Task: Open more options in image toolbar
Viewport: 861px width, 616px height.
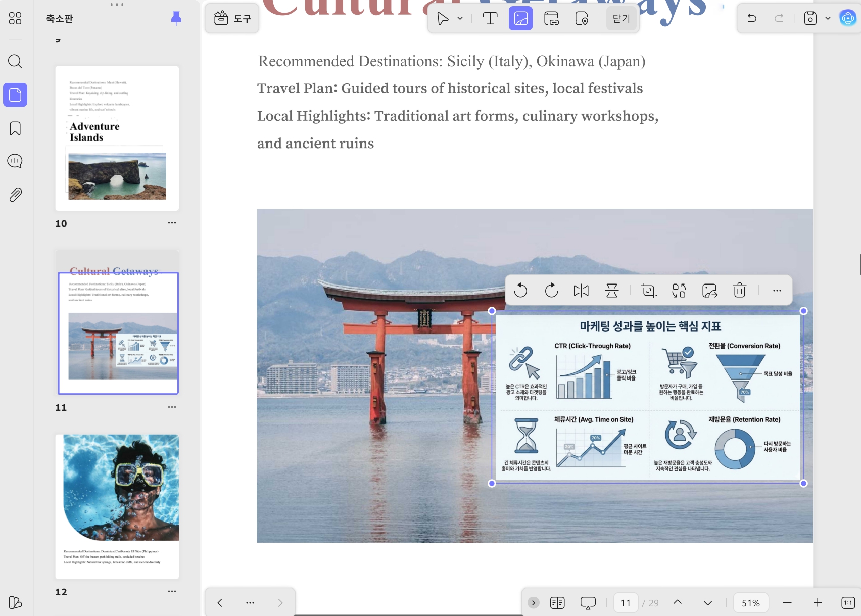Action: tap(777, 291)
